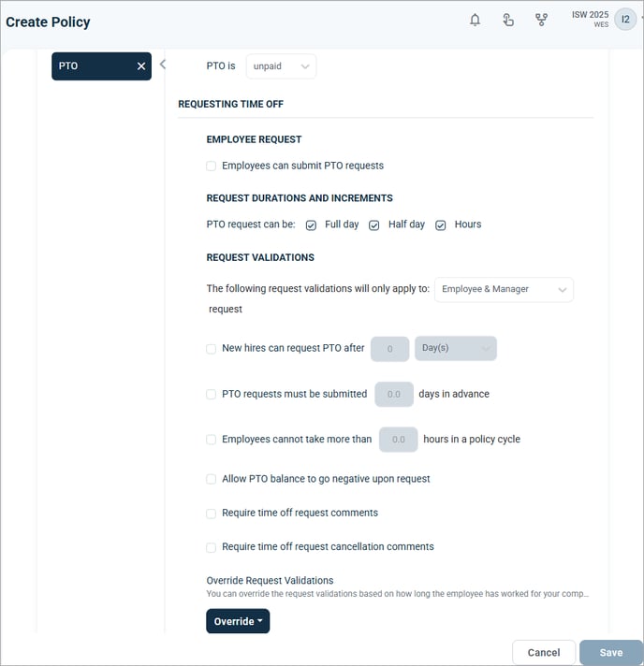
Task: Click the REQUEST VALIDATIONS heading
Action: (260, 257)
